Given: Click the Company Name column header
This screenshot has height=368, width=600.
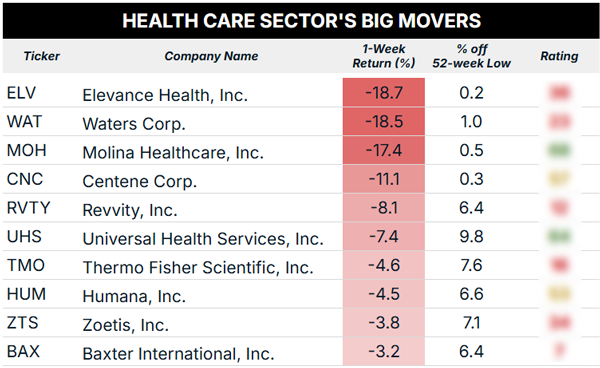Looking at the screenshot, I should [211, 56].
